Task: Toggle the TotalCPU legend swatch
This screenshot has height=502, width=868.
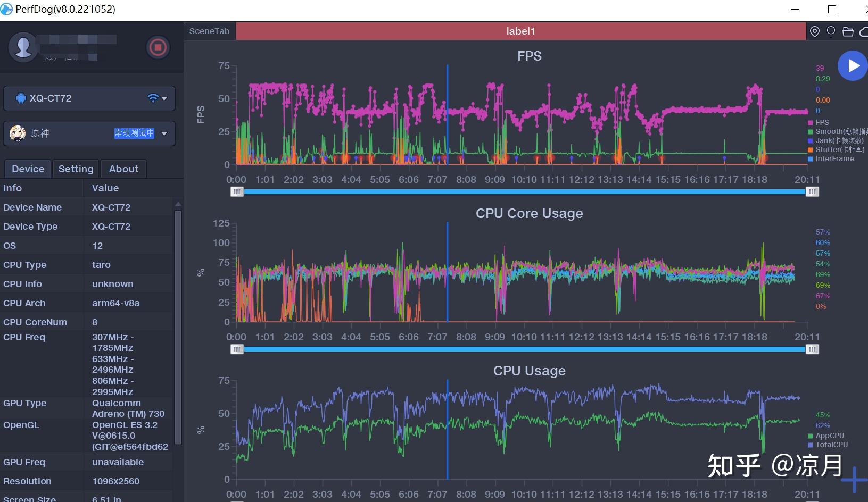Action: tap(811, 445)
